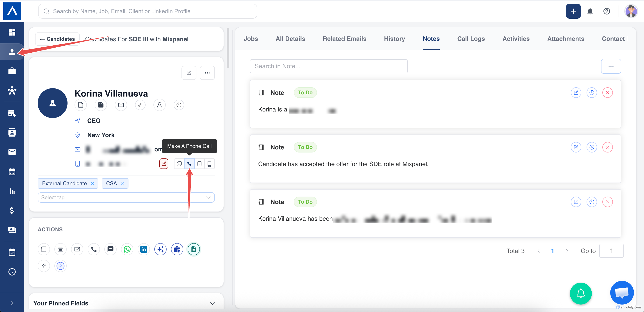The height and width of the screenshot is (312, 644).
Task: Edit the candidate profile with pencil button
Action: (189, 73)
